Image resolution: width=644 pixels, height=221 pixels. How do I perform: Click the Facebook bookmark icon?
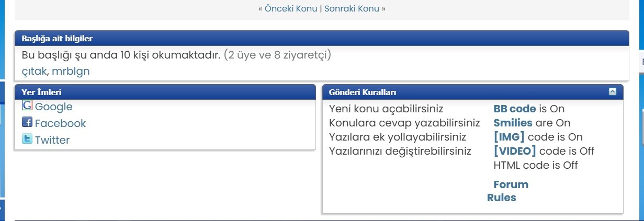click(27, 122)
